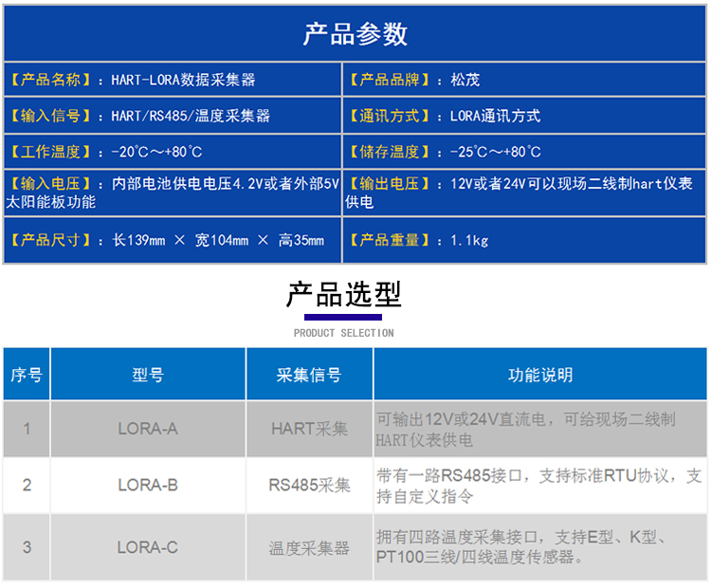Screen dimensions: 711x588
Task: Click the RS485采集 signal cell
Action: (x=309, y=486)
